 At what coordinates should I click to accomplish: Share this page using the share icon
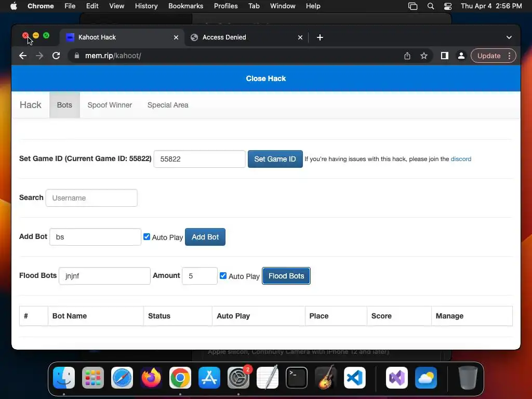pyautogui.click(x=407, y=56)
